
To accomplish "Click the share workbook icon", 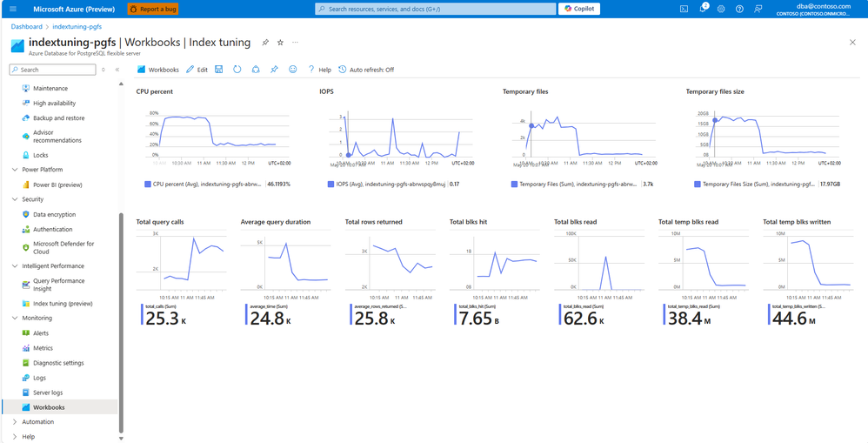I will (x=256, y=70).
